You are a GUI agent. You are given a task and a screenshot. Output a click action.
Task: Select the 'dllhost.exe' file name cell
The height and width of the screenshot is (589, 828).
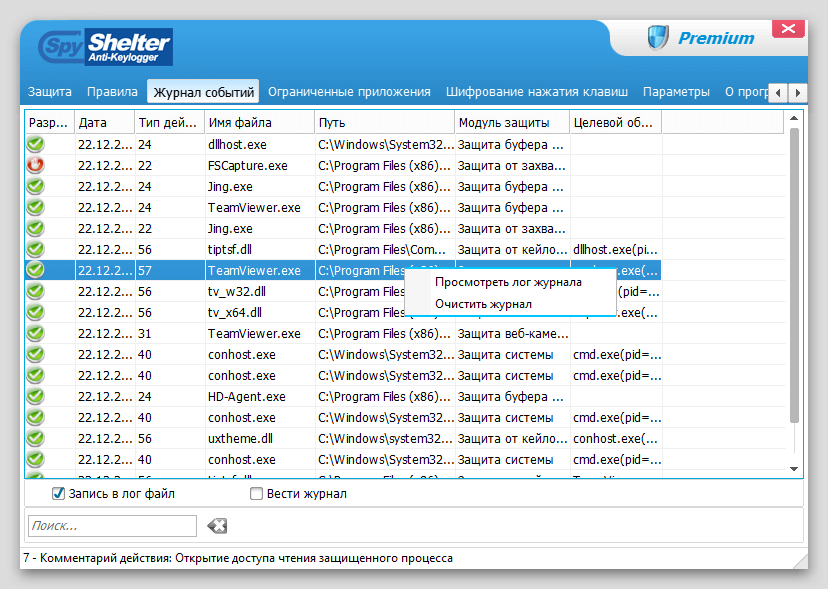tap(237, 144)
